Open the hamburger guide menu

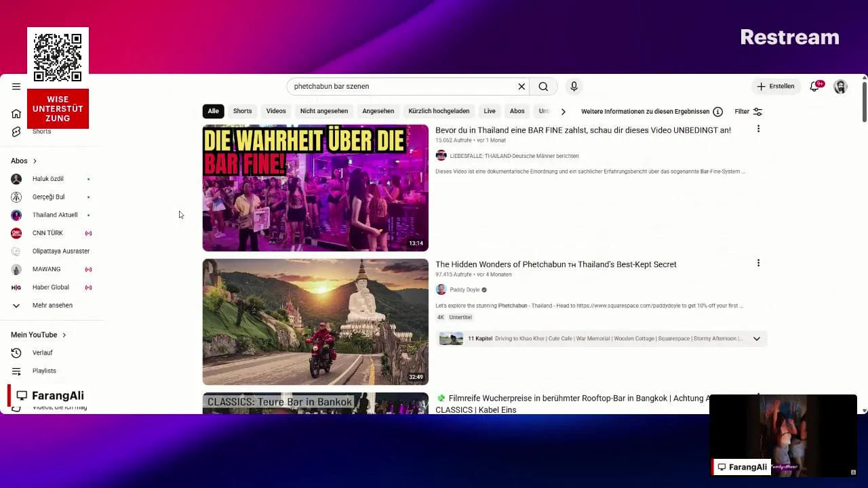tap(16, 86)
